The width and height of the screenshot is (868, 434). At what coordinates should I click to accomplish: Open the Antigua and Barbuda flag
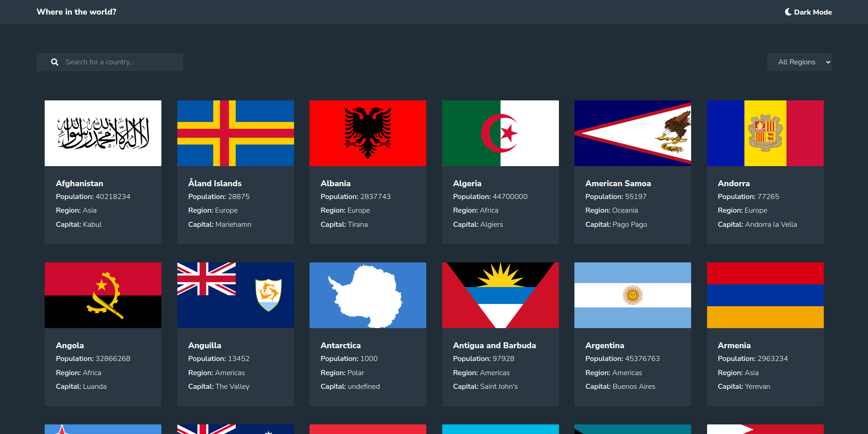coord(501,295)
